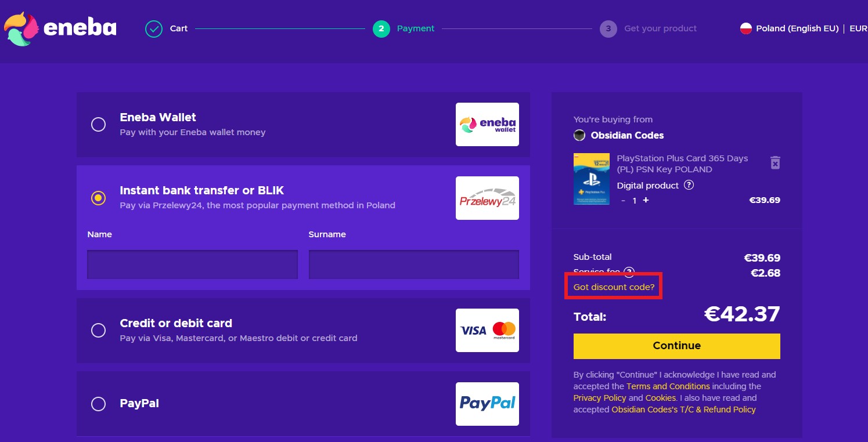This screenshot has width=868, height=442.
Task: Open Poland (English EU) region selector
Action: pos(789,28)
